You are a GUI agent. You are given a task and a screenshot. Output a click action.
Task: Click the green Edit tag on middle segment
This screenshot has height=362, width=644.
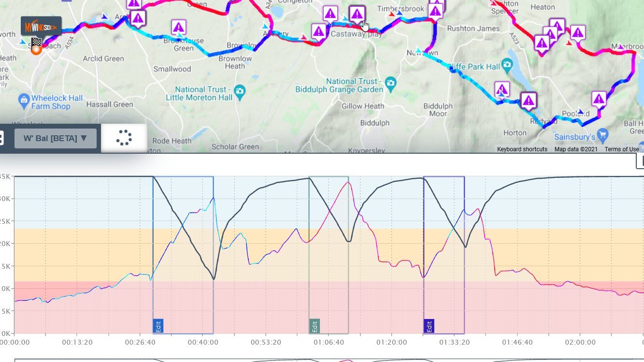click(314, 326)
